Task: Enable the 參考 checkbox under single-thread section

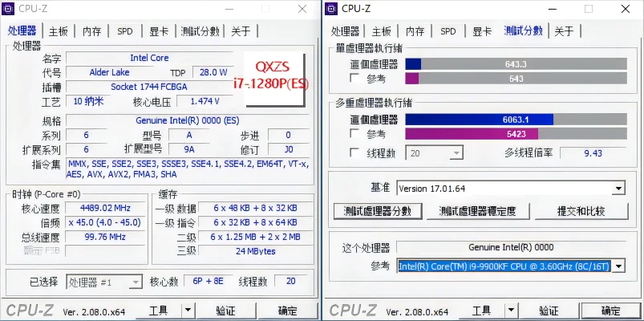Action: click(x=354, y=78)
